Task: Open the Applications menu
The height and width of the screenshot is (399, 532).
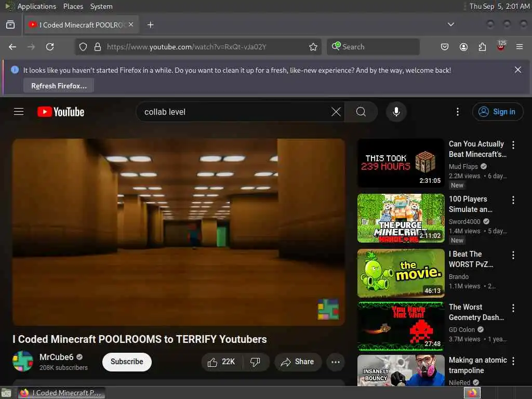Action: point(37,6)
